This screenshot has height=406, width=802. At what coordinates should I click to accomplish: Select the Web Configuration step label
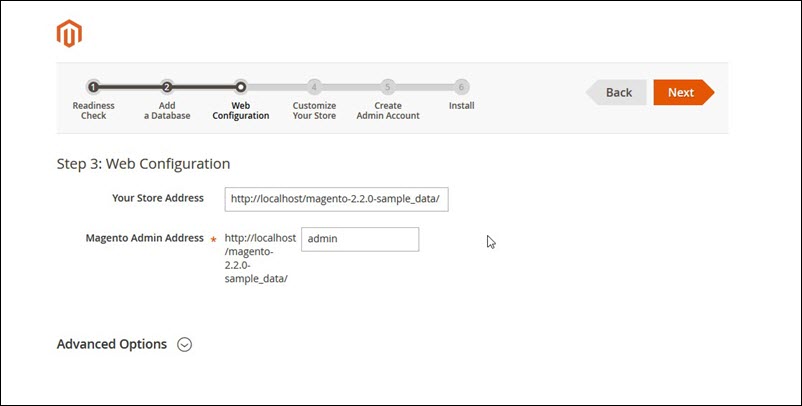coord(241,110)
